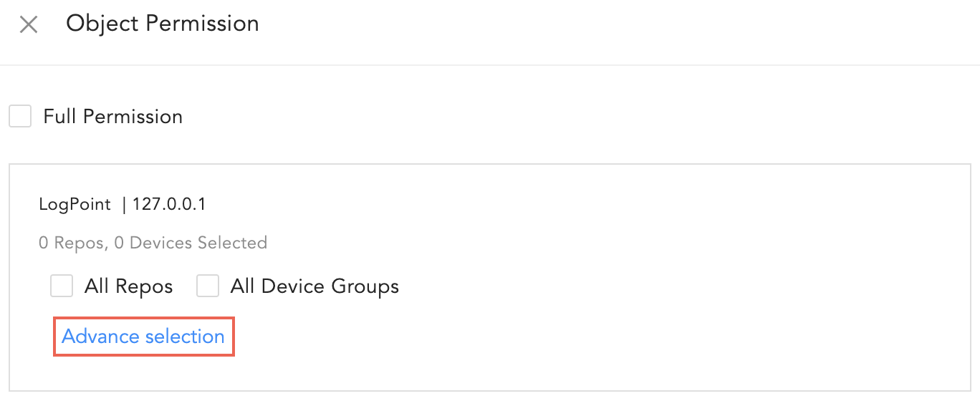Image resolution: width=980 pixels, height=401 pixels.
Task: Tick the All Repos checkbox
Action: pos(62,286)
